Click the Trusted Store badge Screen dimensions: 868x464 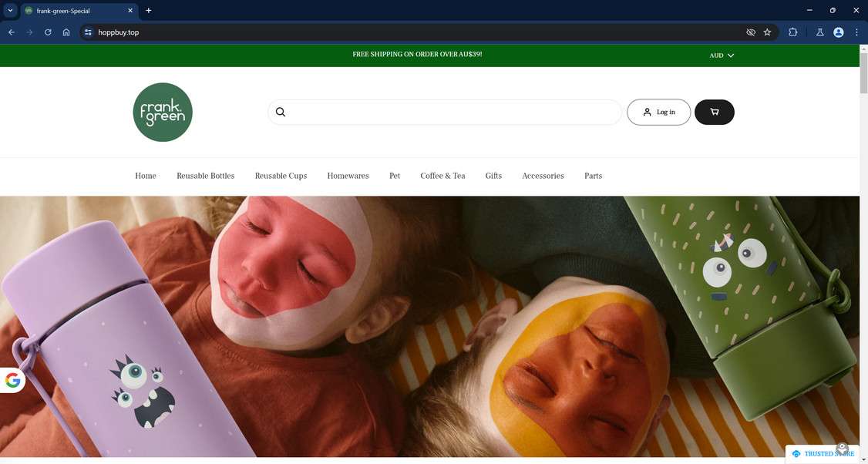pos(823,454)
